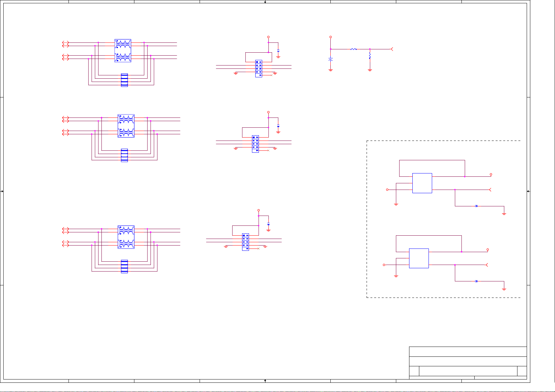
Task: Click the output port arrow of the upper IC
Action: click(490, 190)
